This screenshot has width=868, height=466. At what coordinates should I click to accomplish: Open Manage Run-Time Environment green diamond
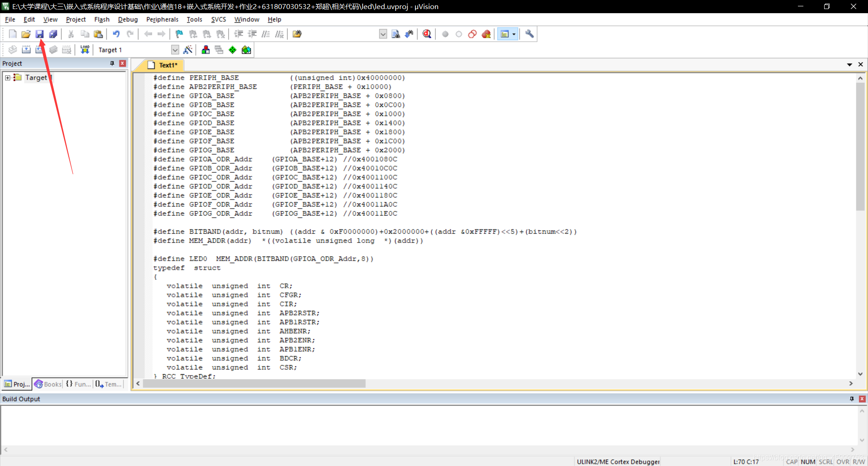(232, 50)
